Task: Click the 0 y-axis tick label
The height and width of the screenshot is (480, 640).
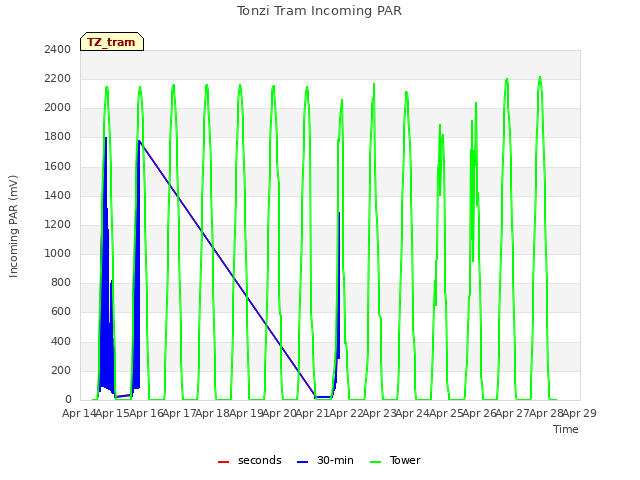Action: coord(68,399)
